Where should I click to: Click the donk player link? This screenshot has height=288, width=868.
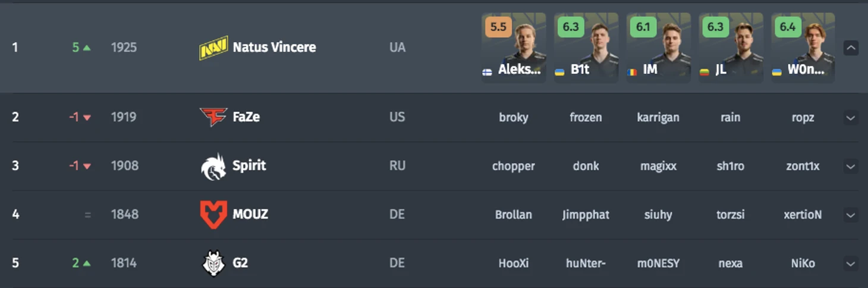coord(586,166)
